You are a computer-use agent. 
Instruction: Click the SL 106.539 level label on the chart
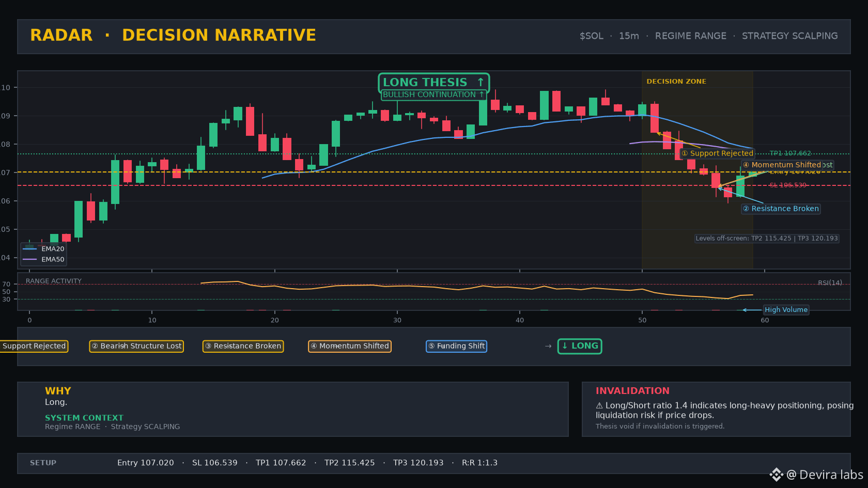pyautogui.click(x=787, y=185)
